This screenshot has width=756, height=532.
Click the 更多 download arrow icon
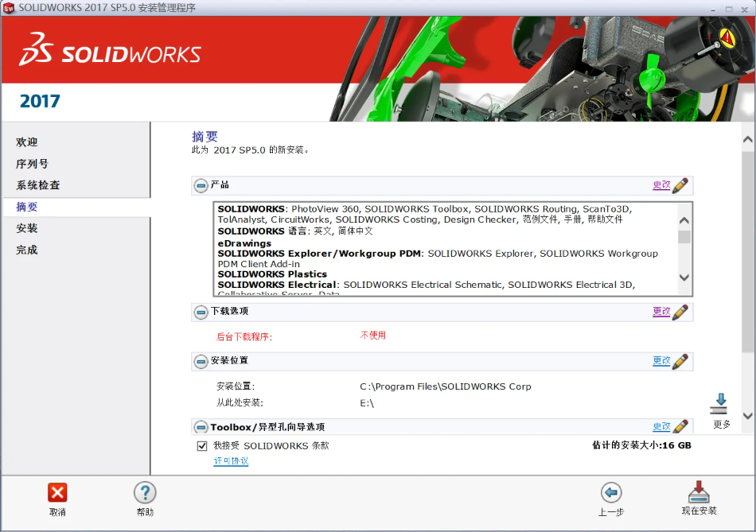click(x=720, y=404)
